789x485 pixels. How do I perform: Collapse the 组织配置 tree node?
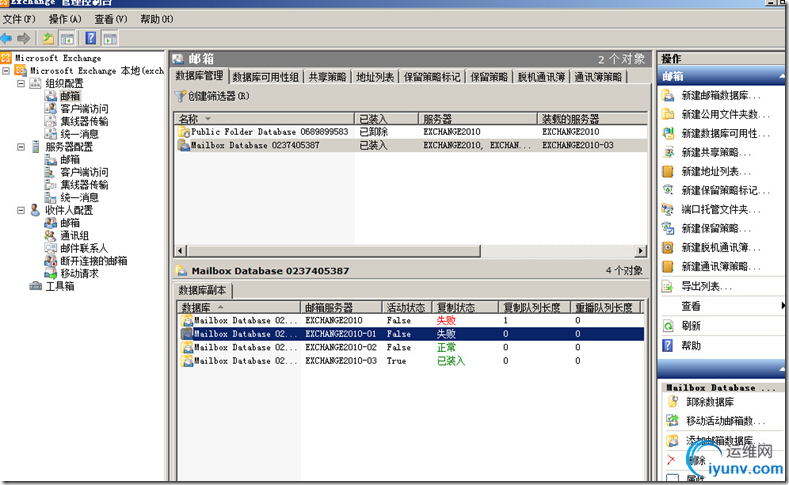[x=21, y=84]
